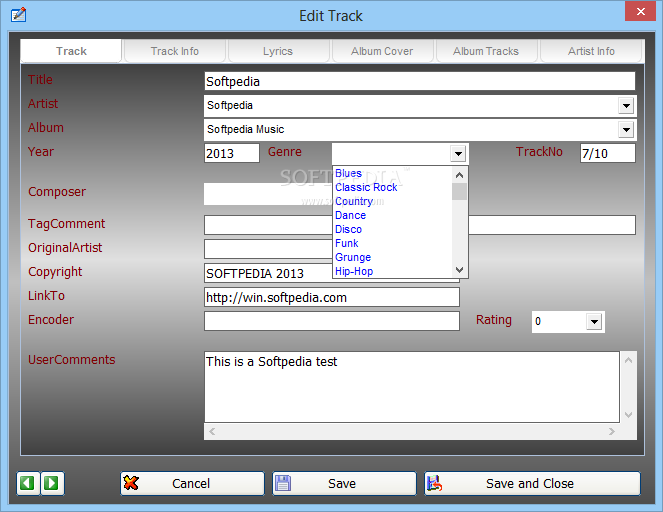Click the green previous track arrow
The height and width of the screenshot is (512, 663).
pyautogui.click(x=28, y=483)
